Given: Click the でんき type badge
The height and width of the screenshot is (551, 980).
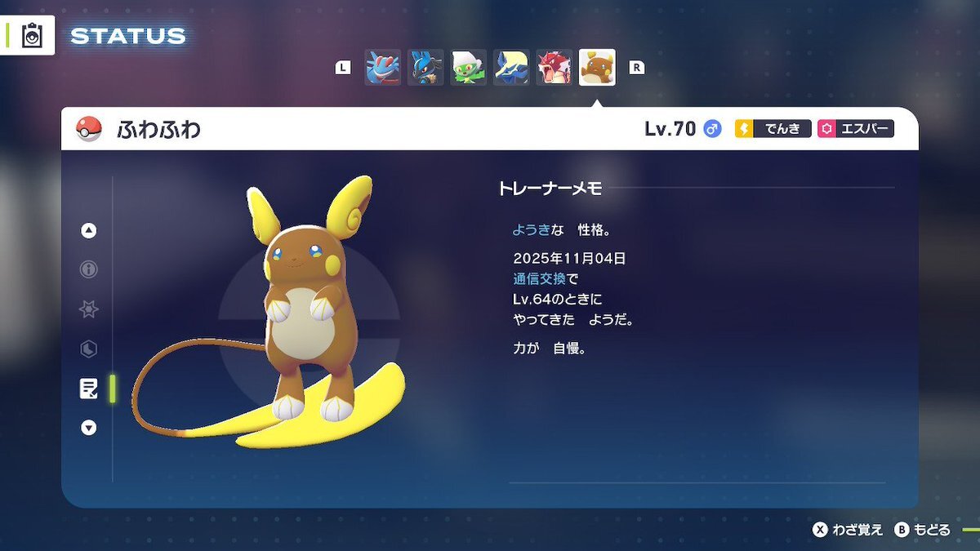Looking at the screenshot, I should click(773, 129).
